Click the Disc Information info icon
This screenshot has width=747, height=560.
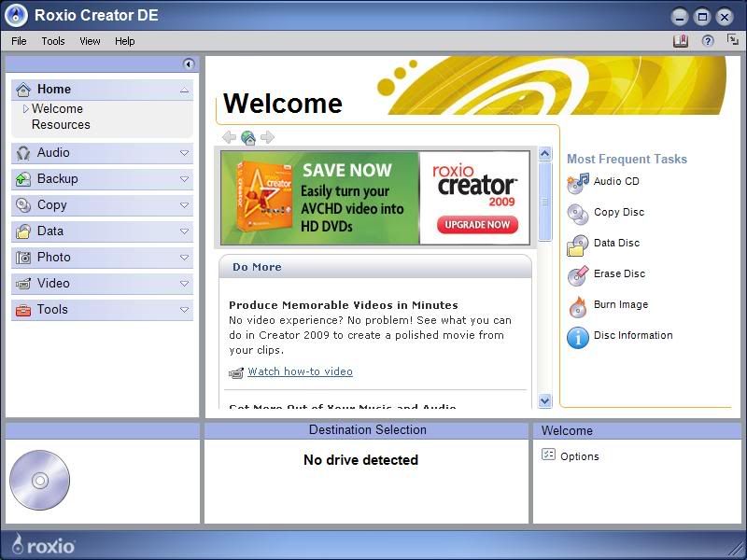coord(578,338)
